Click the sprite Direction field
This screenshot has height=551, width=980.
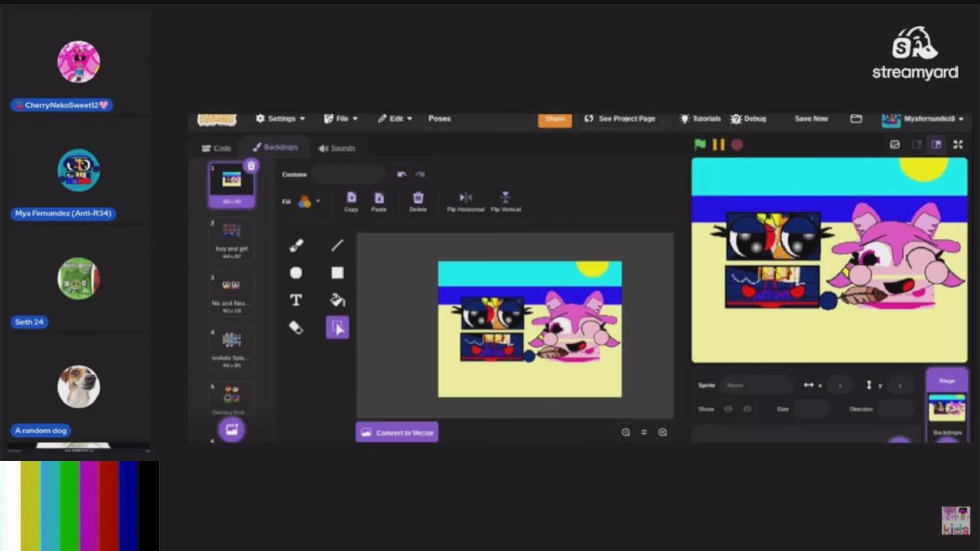click(896, 409)
